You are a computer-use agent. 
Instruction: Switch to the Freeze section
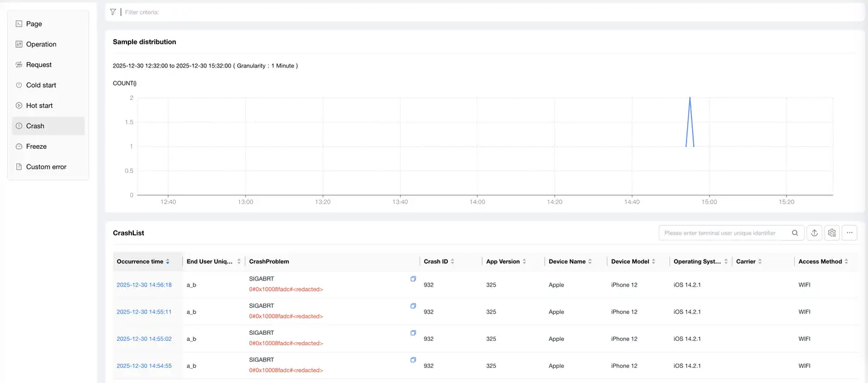point(36,147)
